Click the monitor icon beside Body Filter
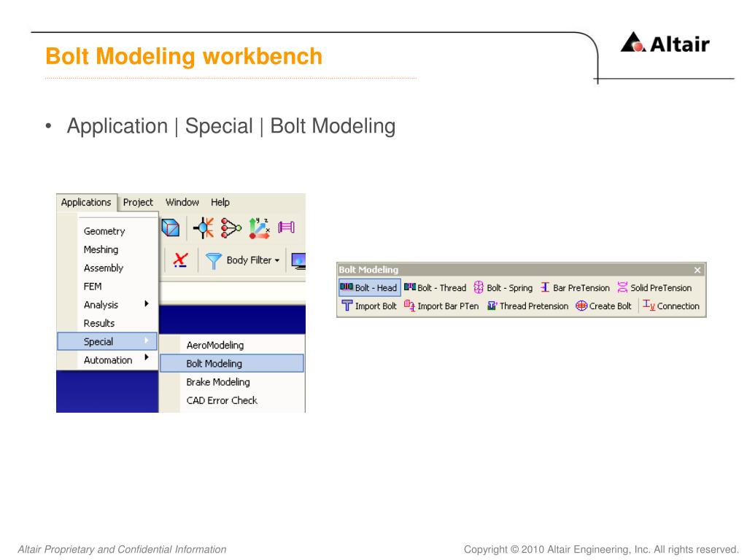747x560 pixels. point(298,262)
